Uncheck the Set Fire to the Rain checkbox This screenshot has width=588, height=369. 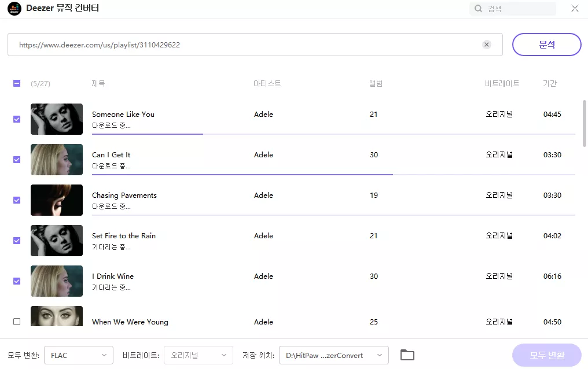pyautogui.click(x=17, y=241)
